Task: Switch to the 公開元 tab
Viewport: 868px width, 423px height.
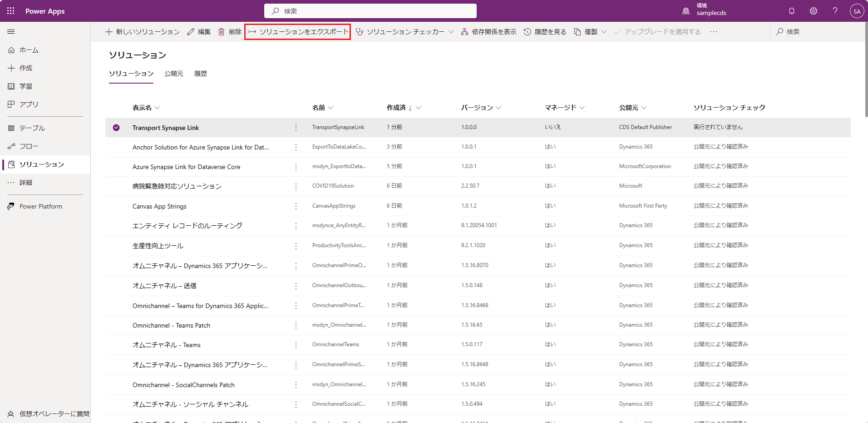Action: pyautogui.click(x=173, y=74)
